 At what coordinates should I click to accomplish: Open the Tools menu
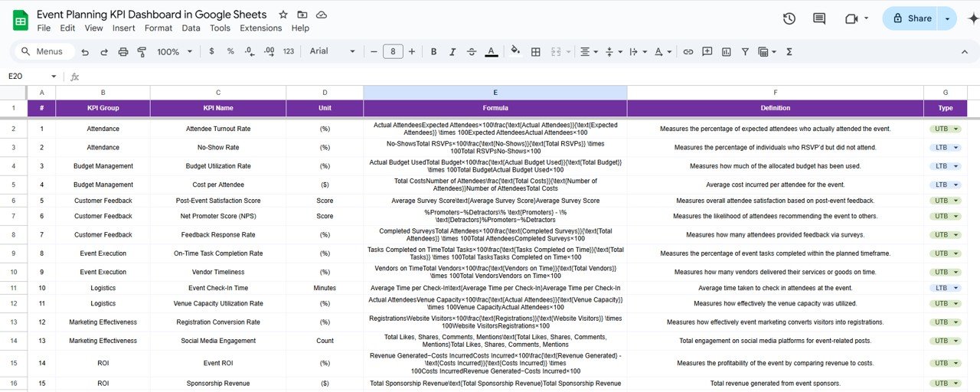(220, 28)
